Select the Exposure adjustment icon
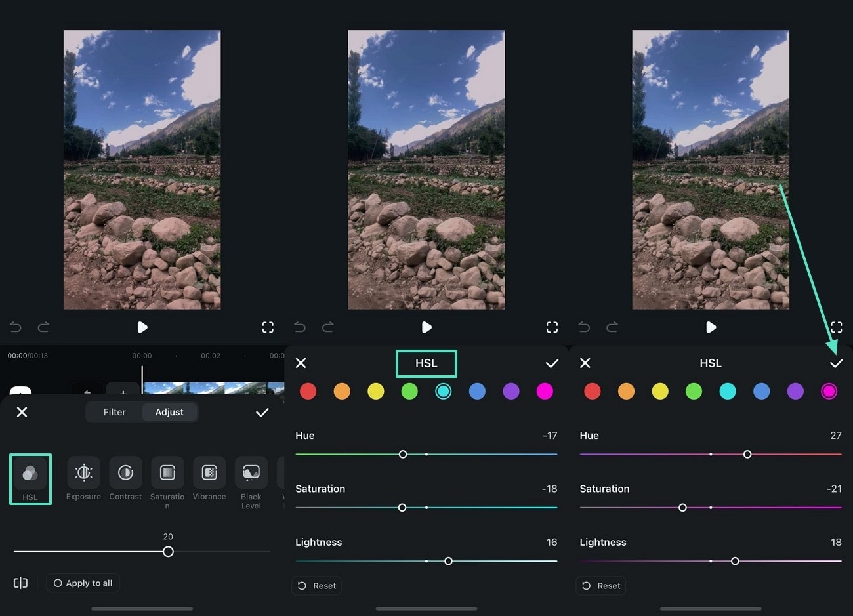This screenshot has height=616, width=853. (83, 474)
